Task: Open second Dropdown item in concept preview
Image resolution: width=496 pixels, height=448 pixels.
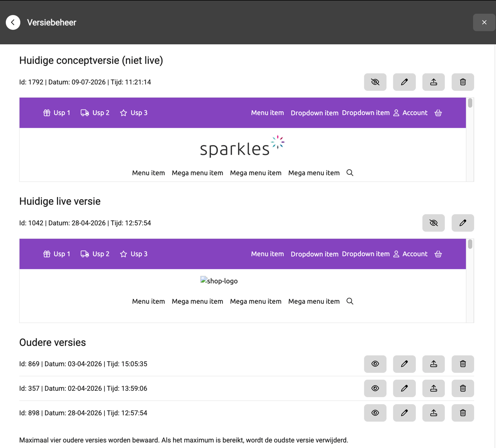Action: [366, 113]
